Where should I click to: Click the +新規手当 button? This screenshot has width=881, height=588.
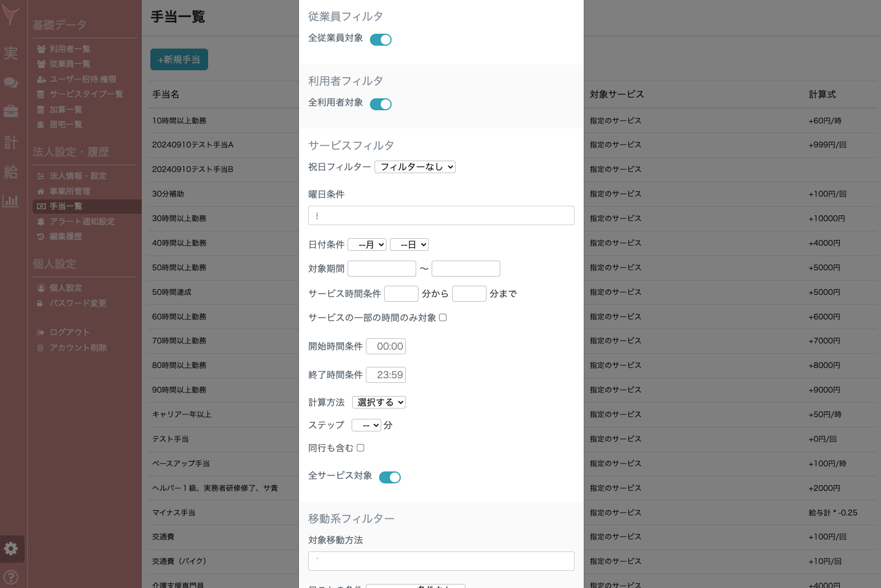point(179,59)
